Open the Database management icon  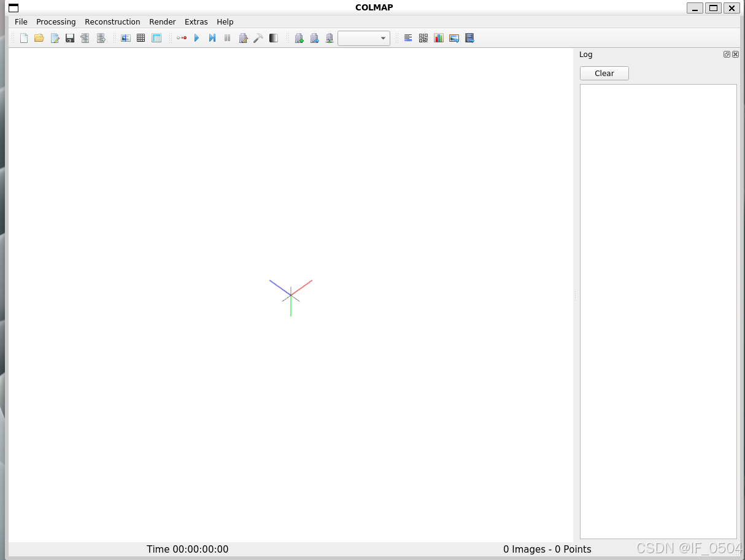tap(156, 38)
